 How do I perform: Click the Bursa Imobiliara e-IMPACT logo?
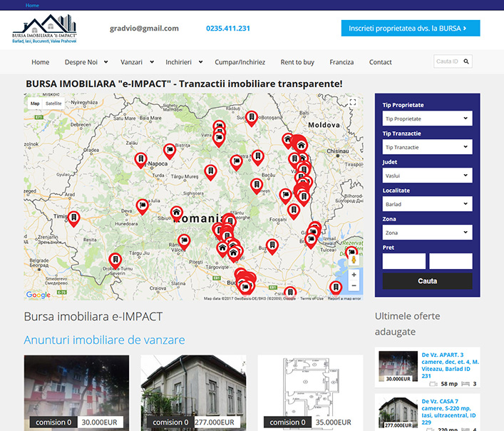tap(44, 29)
